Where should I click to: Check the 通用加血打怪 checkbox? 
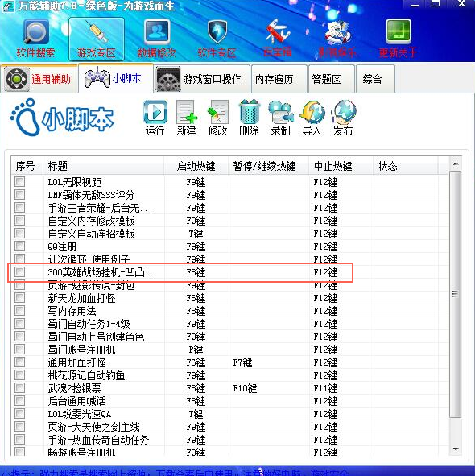(20, 362)
